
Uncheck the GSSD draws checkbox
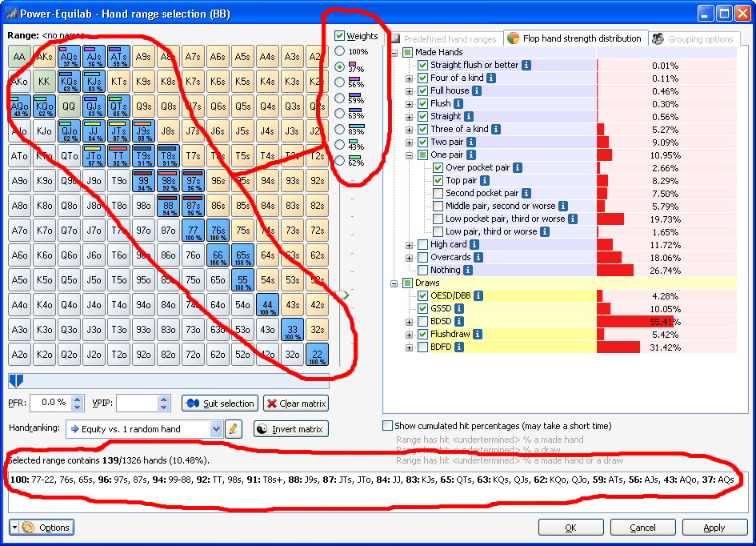tap(422, 309)
